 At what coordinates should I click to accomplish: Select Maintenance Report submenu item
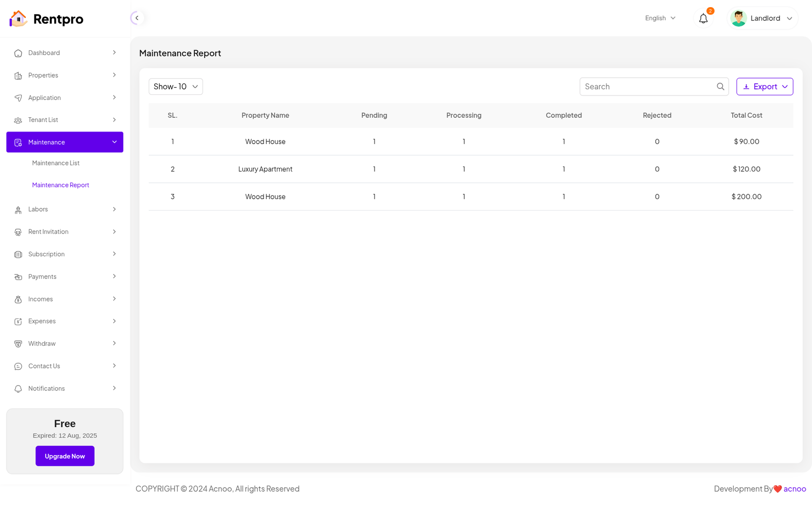[x=60, y=185]
